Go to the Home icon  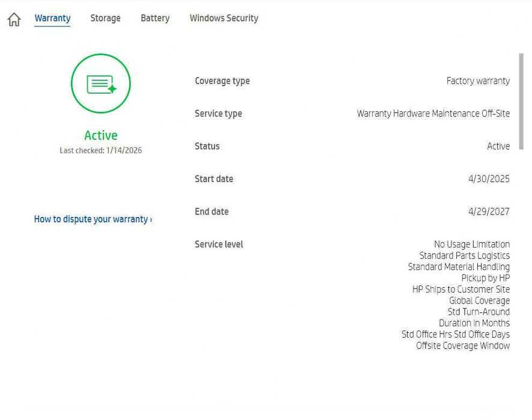[14, 19]
